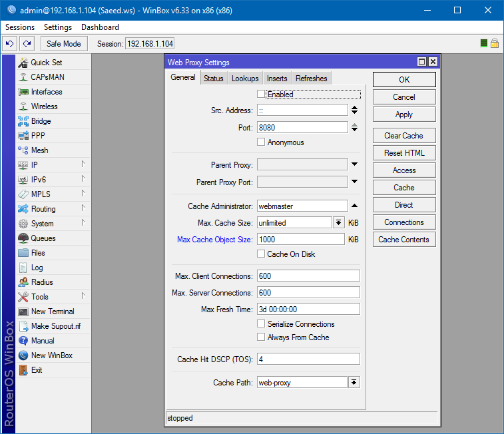Open the Cache Path dropdown
This screenshot has width=504, height=434.
click(x=354, y=382)
